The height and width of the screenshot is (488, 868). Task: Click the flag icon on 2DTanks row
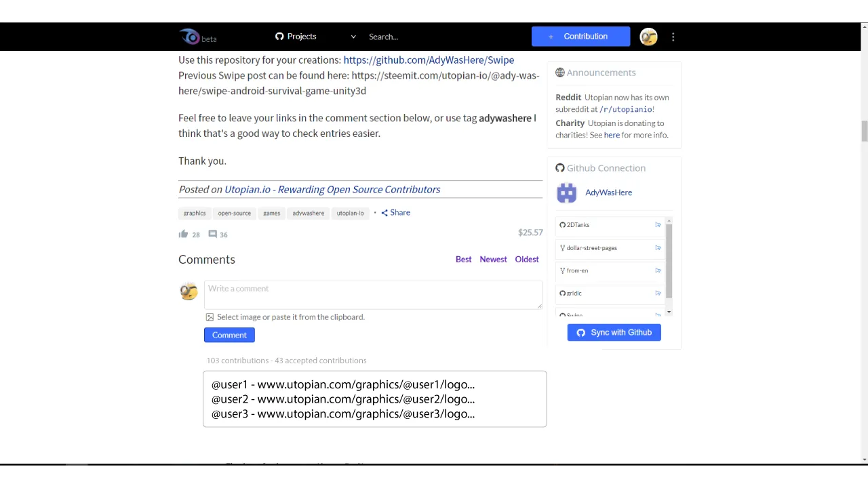(658, 225)
